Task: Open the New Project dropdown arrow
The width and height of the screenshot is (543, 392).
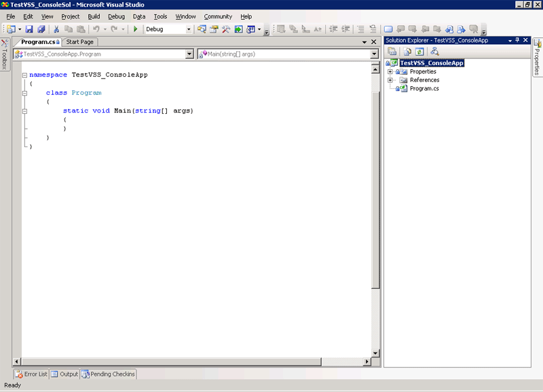Action: [x=20, y=29]
